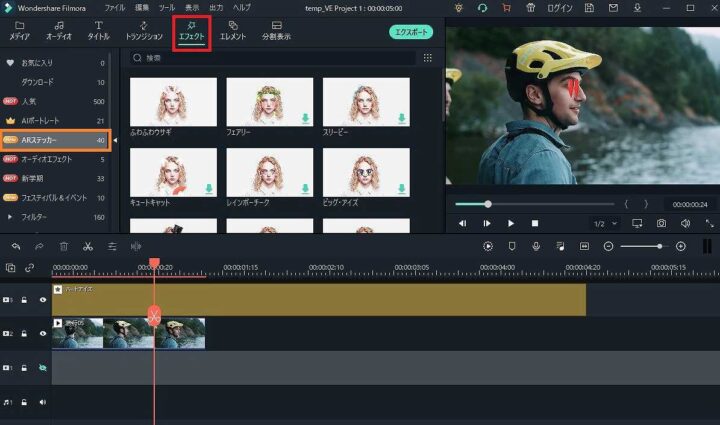
Task: Open the ファイル menu
Action: click(115, 8)
